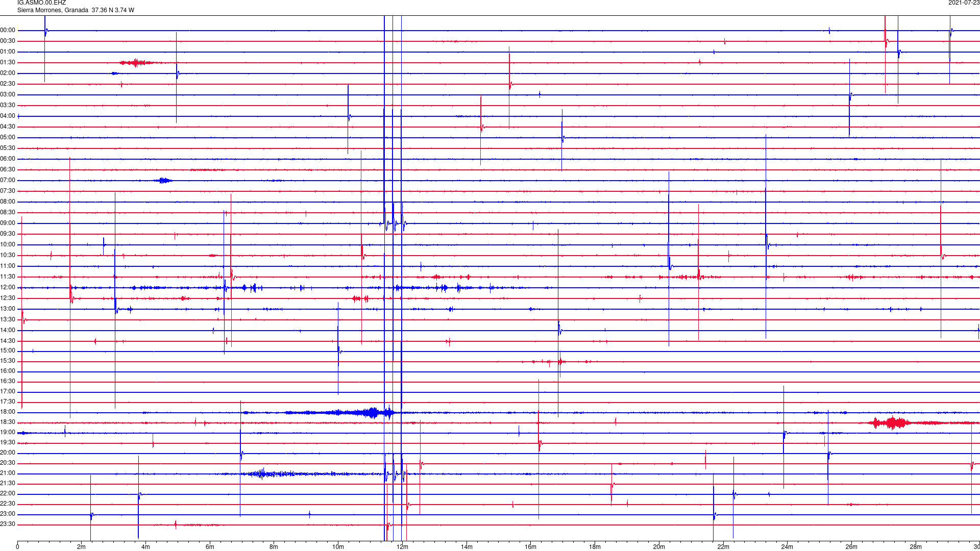Image resolution: width=980 pixels, height=551 pixels.
Task: Select the 06:00 trace time label
Action: click(x=8, y=159)
